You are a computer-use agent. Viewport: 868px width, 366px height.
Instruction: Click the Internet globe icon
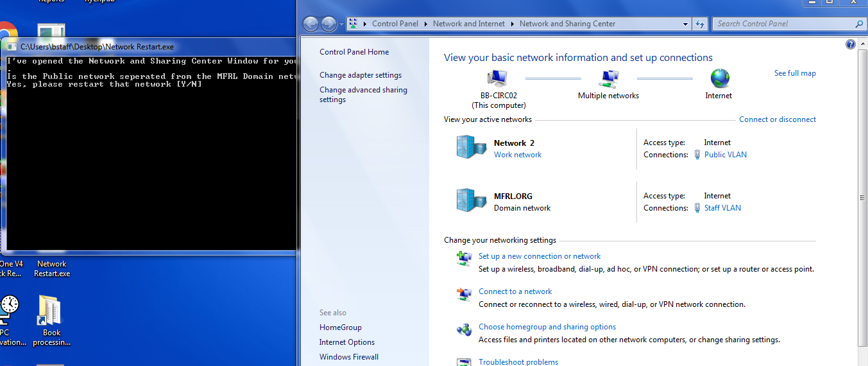coord(720,78)
